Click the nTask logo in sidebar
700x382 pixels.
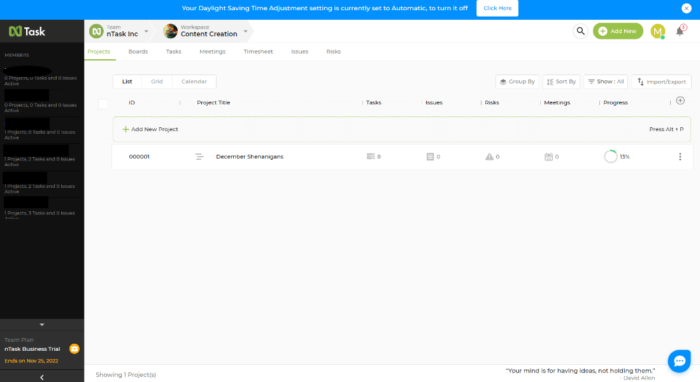27,31
